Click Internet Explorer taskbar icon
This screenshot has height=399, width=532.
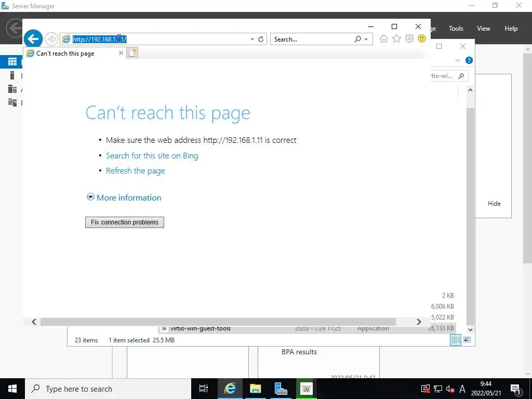click(x=230, y=389)
